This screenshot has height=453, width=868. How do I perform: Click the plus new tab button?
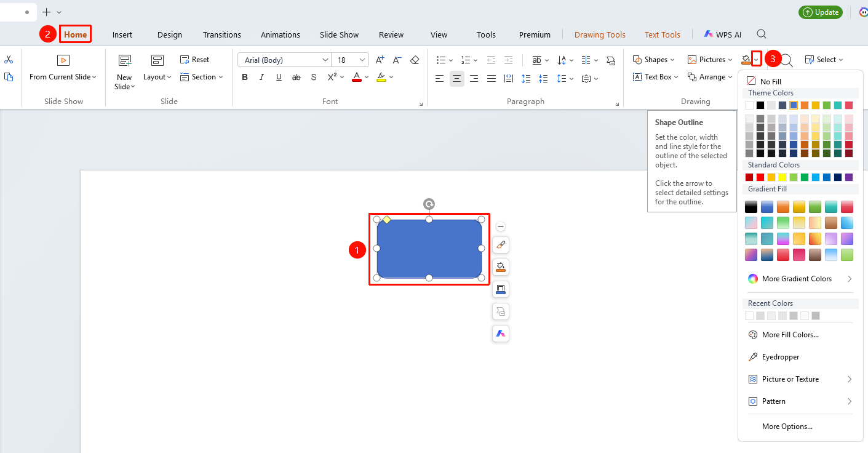46,12
